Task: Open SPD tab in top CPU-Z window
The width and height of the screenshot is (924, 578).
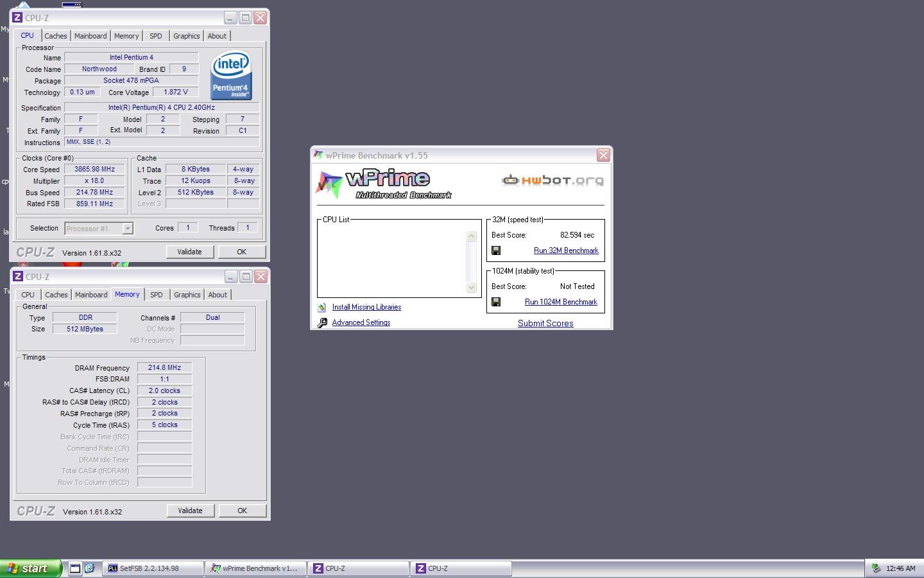Action: pos(156,36)
